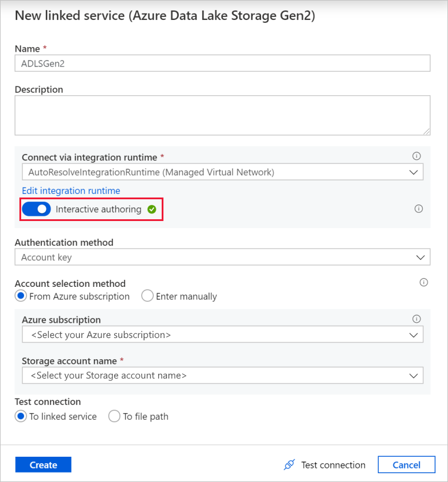Screen dimensions: 448x482
Task: Open info tooltip for Connect via integration runtime
Action: pos(416,156)
